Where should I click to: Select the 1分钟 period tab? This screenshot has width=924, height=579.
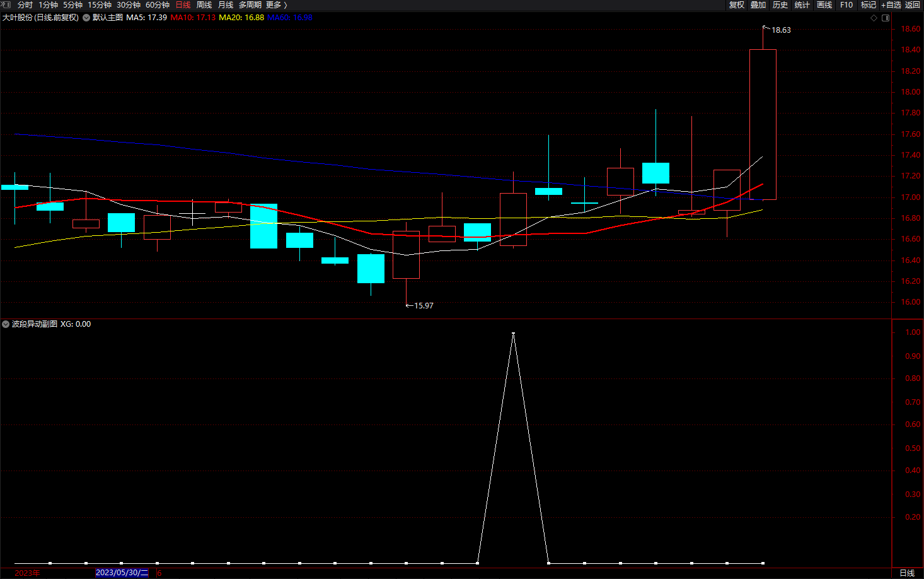pyautogui.click(x=48, y=5)
